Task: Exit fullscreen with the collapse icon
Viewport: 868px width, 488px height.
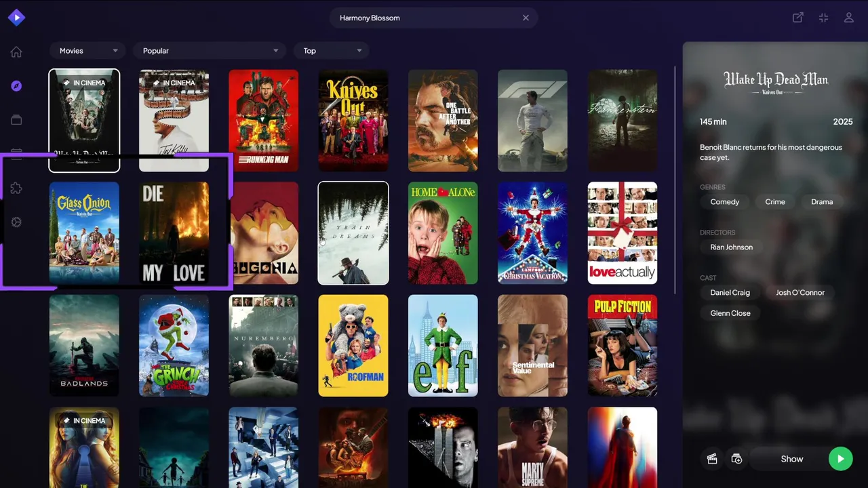Action: pyautogui.click(x=823, y=18)
